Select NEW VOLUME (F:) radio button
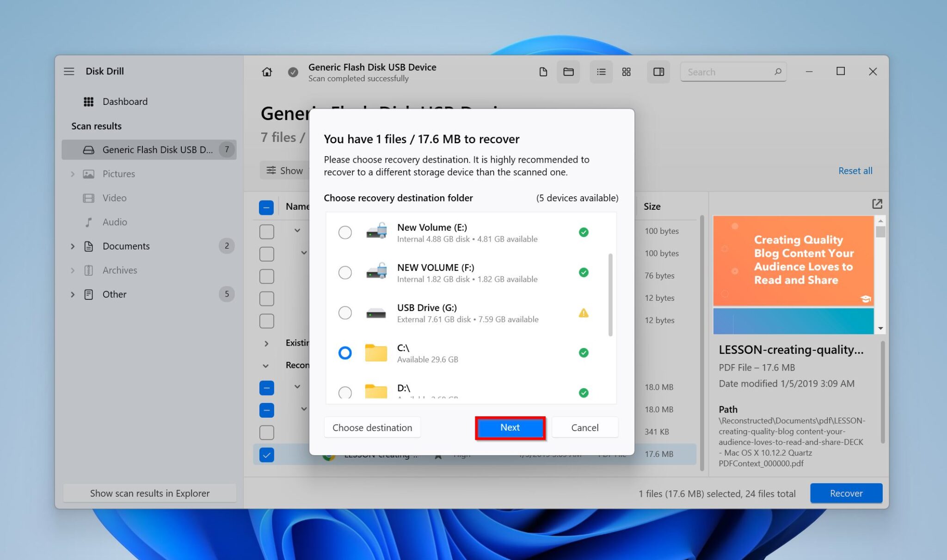Viewport: 947px width, 560px height. tap(345, 272)
